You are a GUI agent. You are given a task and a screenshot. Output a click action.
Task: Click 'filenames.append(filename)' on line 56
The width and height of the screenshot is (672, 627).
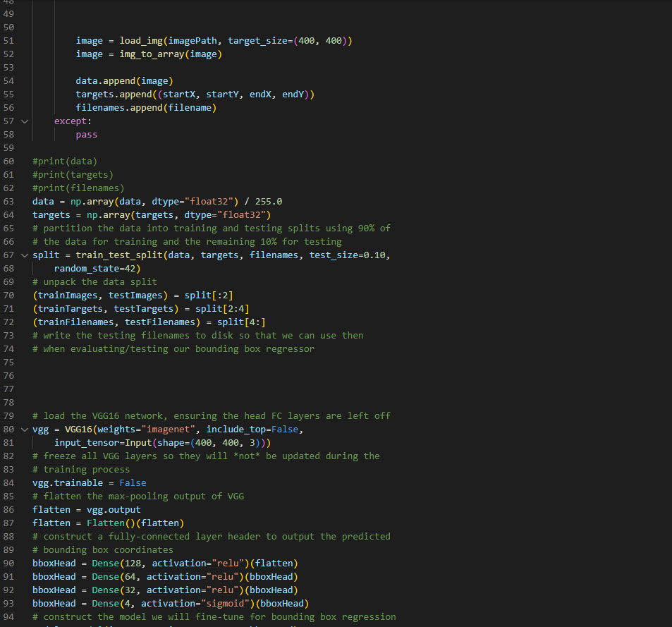tap(146, 108)
